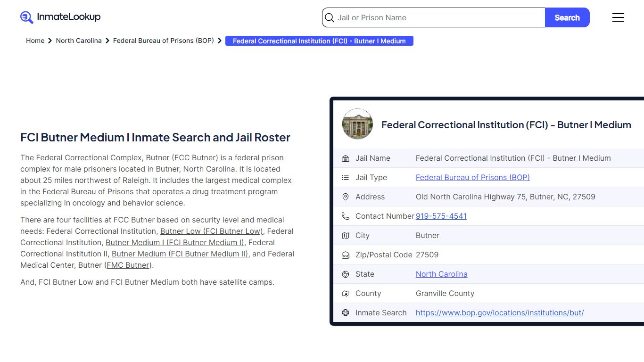Open the hamburger menu
644x362 pixels.
coord(618,17)
